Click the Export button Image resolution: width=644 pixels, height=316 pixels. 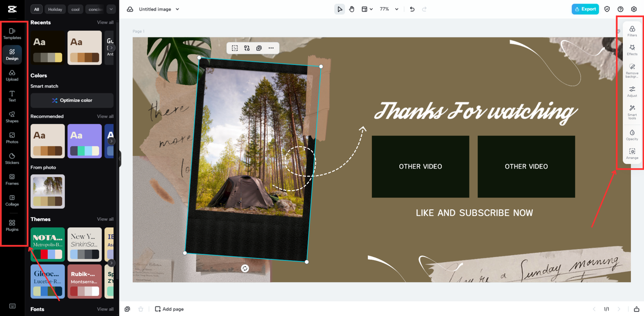585,9
